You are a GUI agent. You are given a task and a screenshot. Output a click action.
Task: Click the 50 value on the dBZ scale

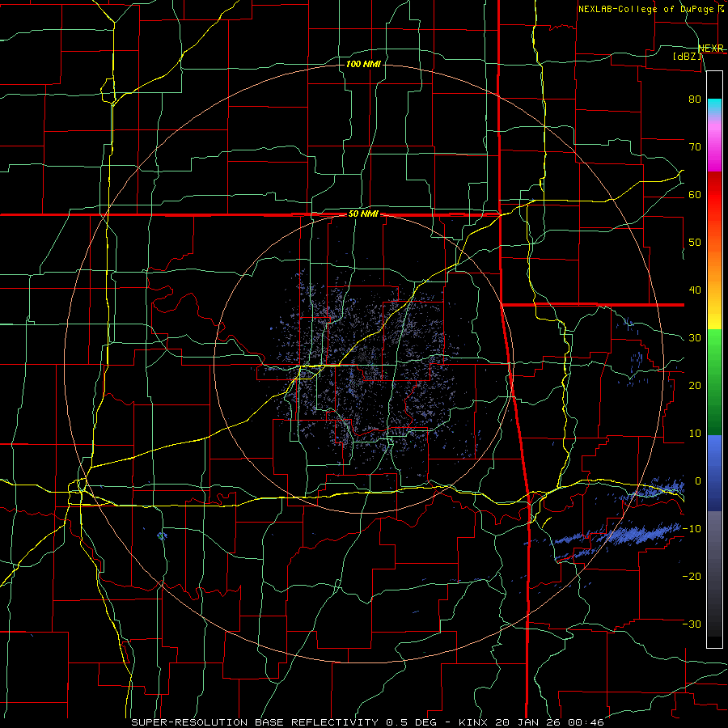pos(695,243)
